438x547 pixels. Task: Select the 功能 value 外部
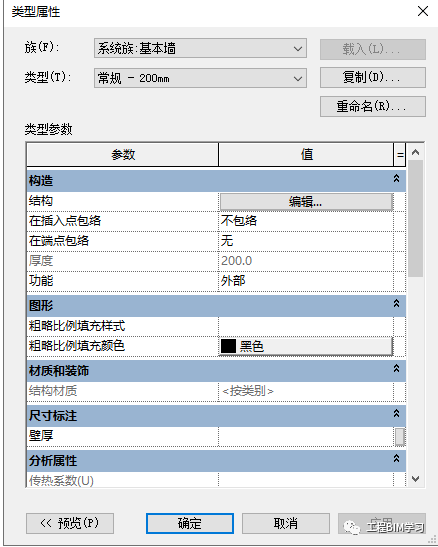pyautogui.click(x=306, y=281)
